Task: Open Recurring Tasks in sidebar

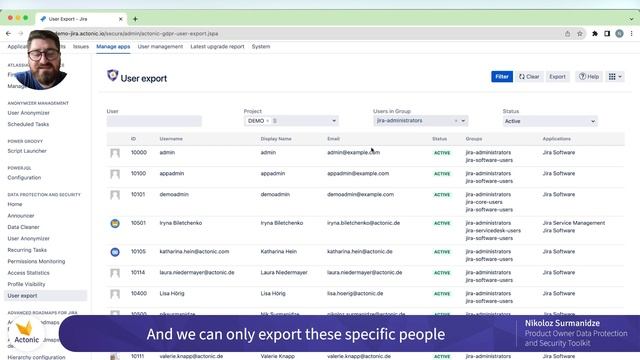Action: click(27, 250)
